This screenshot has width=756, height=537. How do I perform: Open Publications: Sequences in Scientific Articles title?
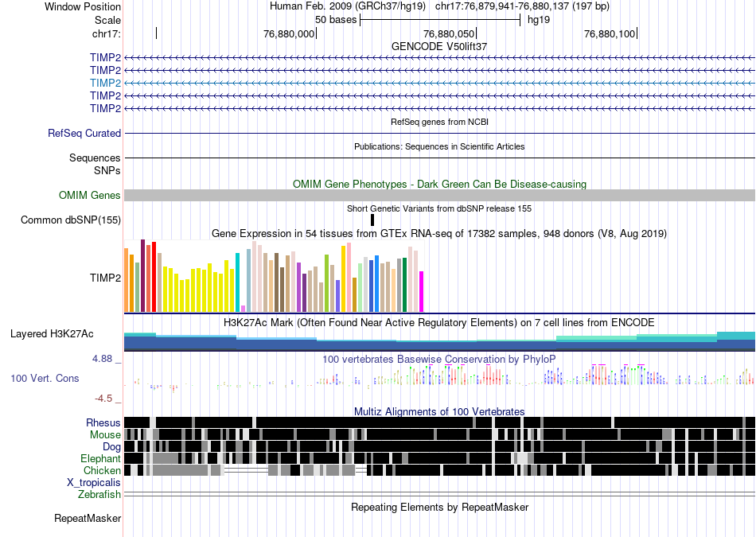click(x=439, y=146)
